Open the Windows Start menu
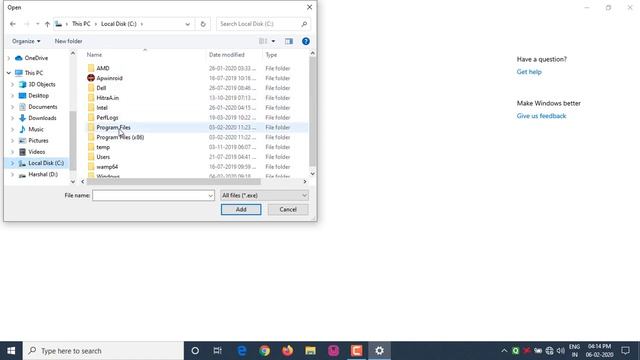 click(x=11, y=351)
